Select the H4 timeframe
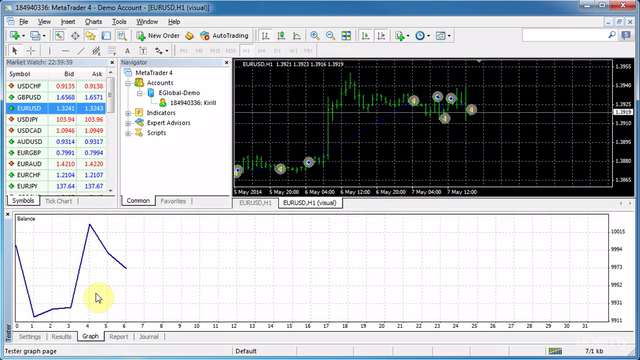640x360 pixels. [x=262, y=51]
